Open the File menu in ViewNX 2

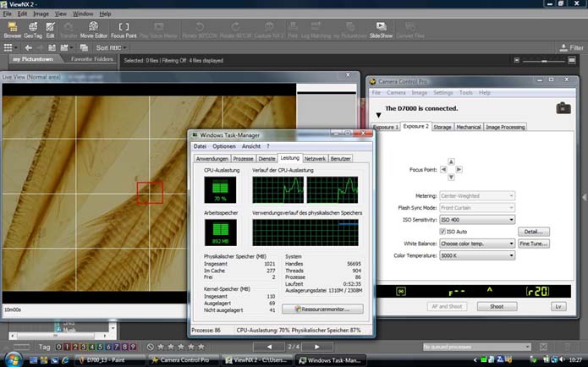(7, 14)
